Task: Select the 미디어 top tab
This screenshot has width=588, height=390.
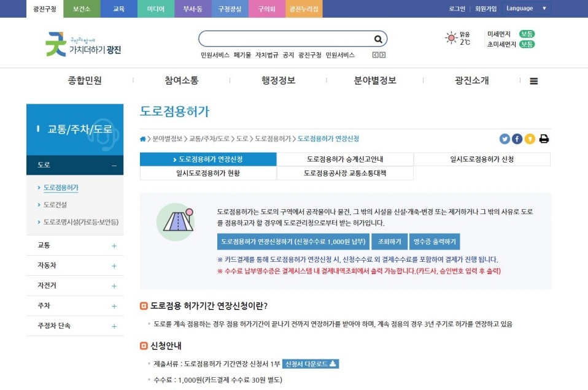Action: point(156,9)
